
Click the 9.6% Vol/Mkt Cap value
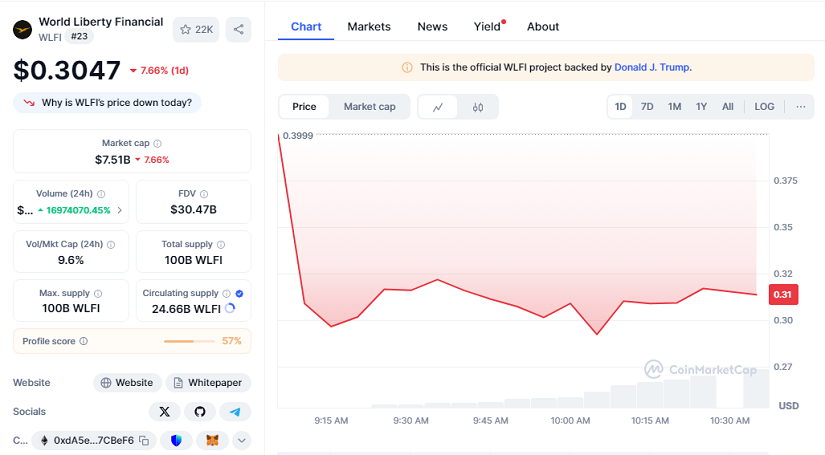click(x=71, y=260)
